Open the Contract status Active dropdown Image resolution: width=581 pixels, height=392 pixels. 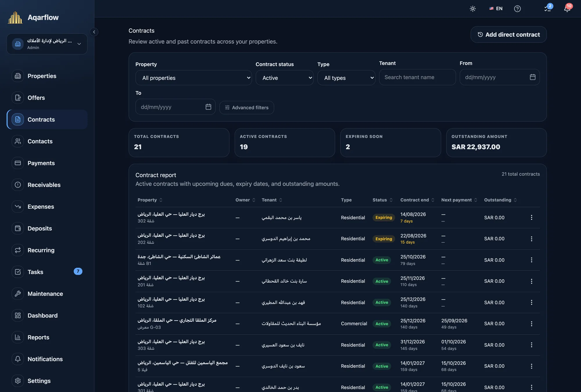(284, 78)
